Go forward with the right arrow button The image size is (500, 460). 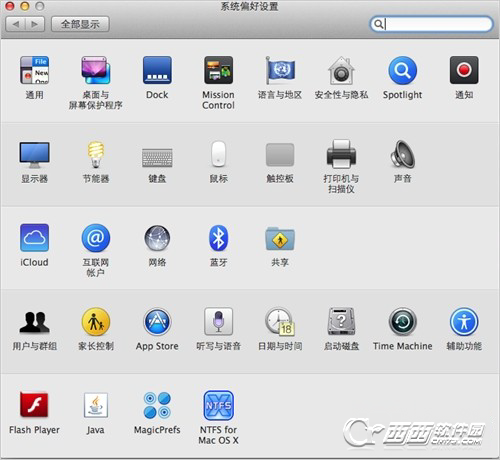35,24
